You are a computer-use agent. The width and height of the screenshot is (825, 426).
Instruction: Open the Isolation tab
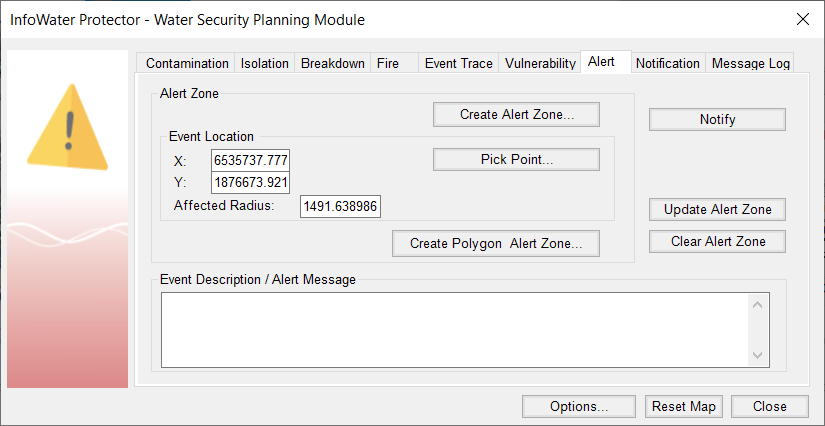(x=264, y=63)
